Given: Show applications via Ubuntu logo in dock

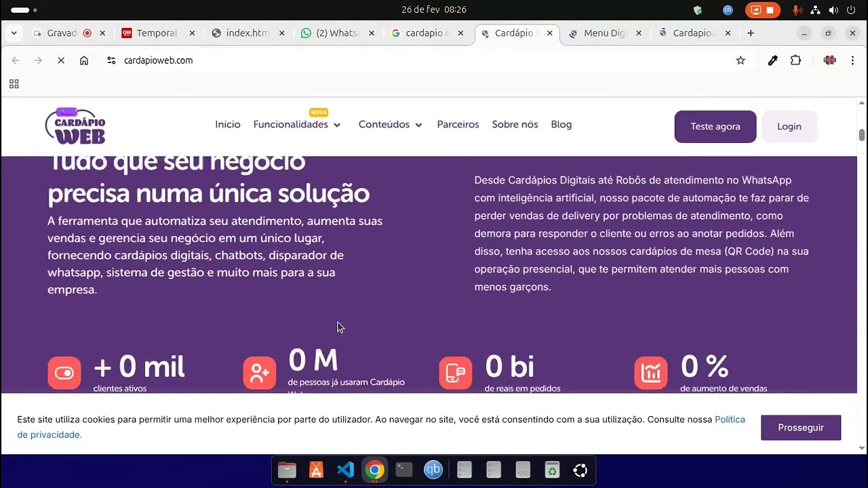Looking at the screenshot, I should coord(580,470).
